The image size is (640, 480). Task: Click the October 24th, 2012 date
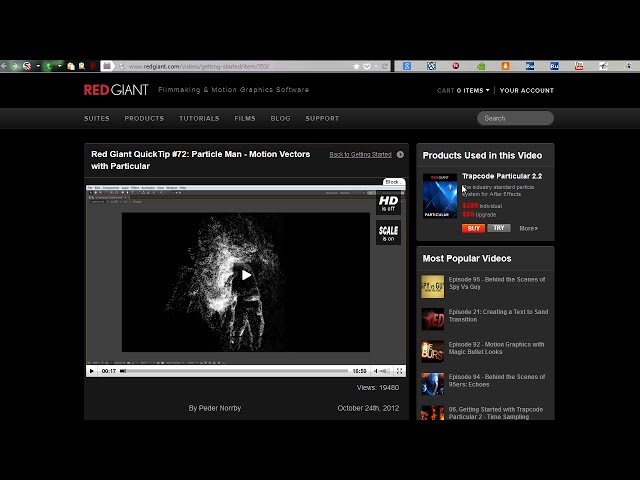(x=368, y=408)
